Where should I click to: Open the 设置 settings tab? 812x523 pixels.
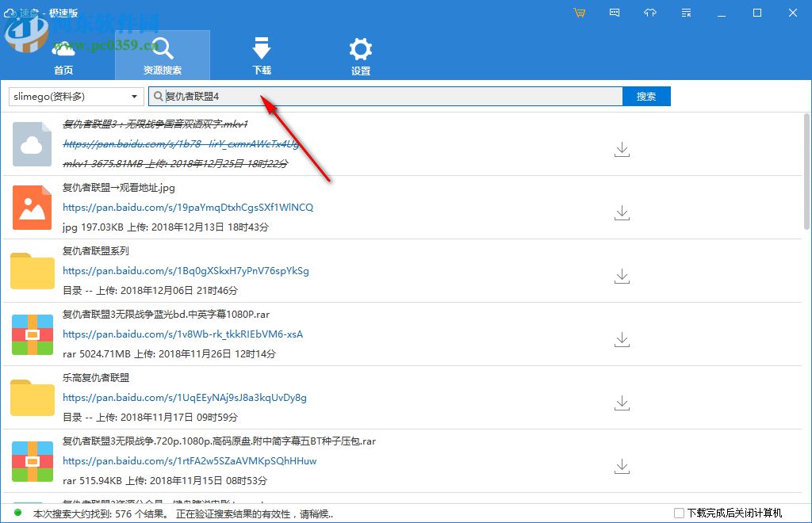(x=361, y=57)
